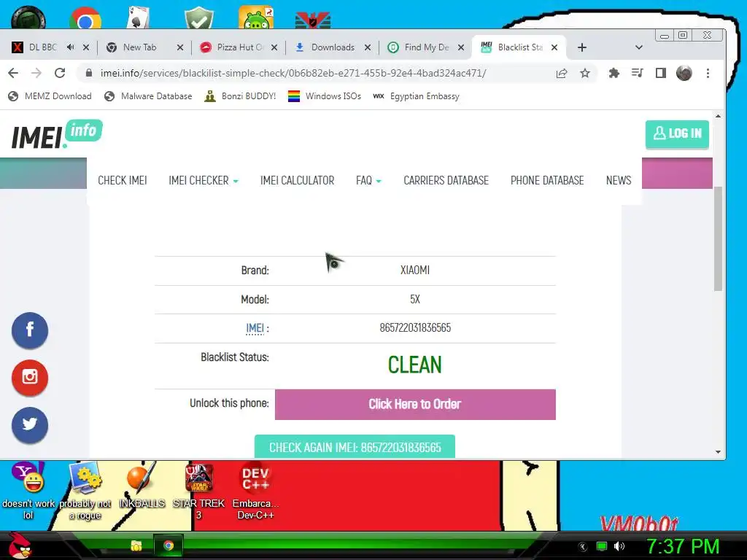The width and height of the screenshot is (747, 560).
Task: Open the media control icon in Chrome toolbar
Action: pos(637,73)
